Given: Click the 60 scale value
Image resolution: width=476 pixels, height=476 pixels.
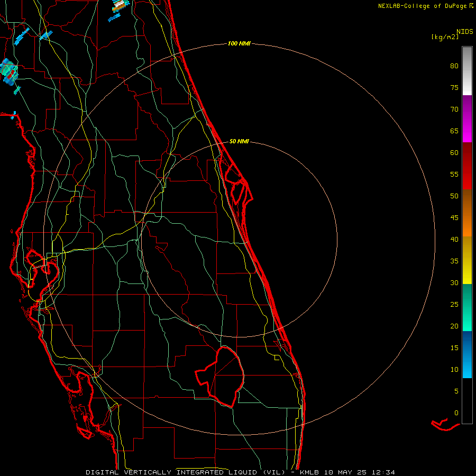Looking at the screenshot, I should pos(454,153).
